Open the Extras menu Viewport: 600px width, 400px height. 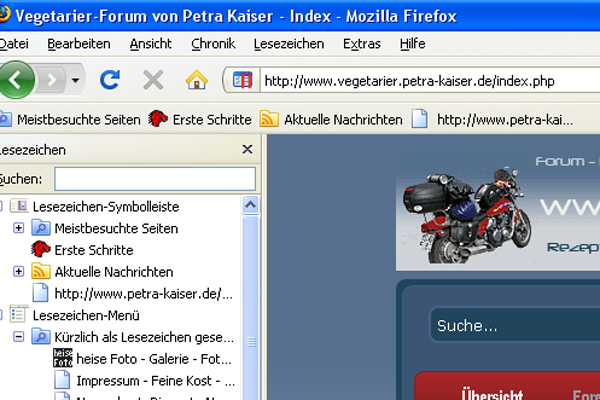tap(361, 44)
